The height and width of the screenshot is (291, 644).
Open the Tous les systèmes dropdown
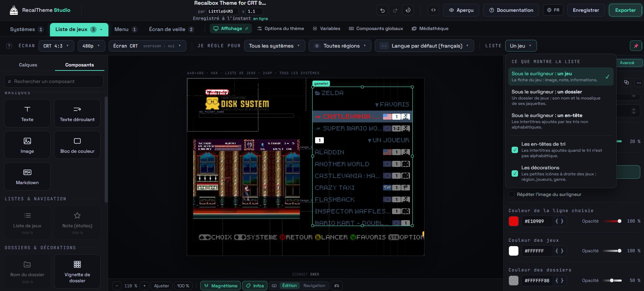275,46
